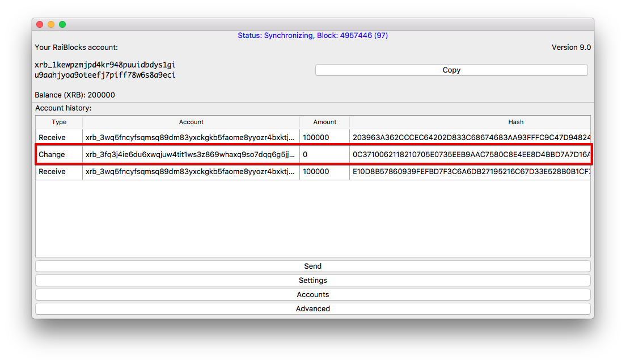Select the Receive cell in the first history row
Screen dimensions: 626x364
[59, 137]
